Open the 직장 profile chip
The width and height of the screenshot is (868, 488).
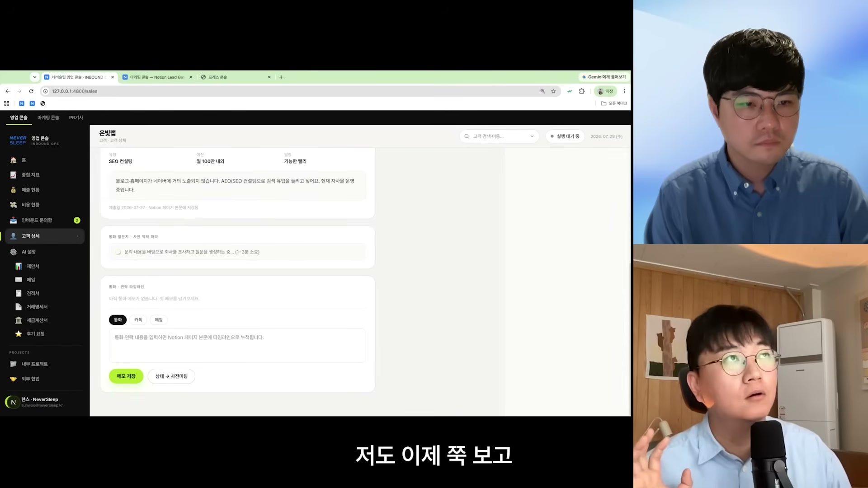coord(605,91)
